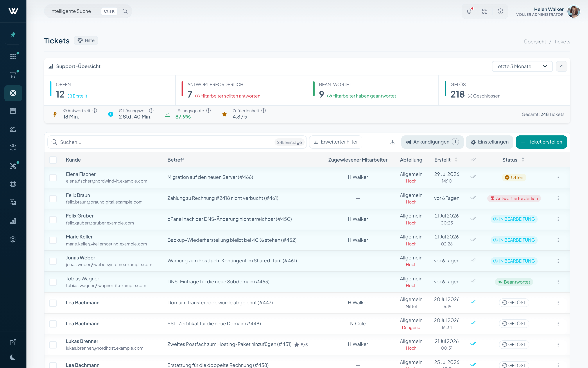Click the external link sidebar icon

tap(13, 342)
